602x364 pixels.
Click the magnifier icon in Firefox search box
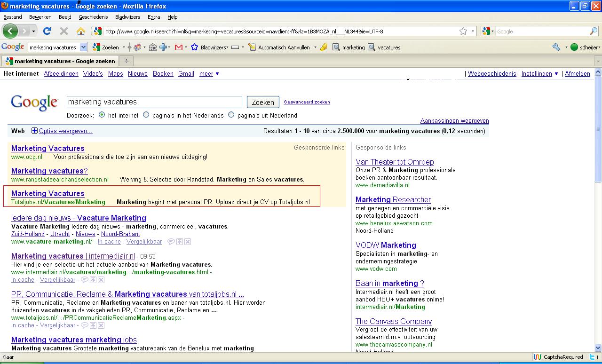(594, 32)
